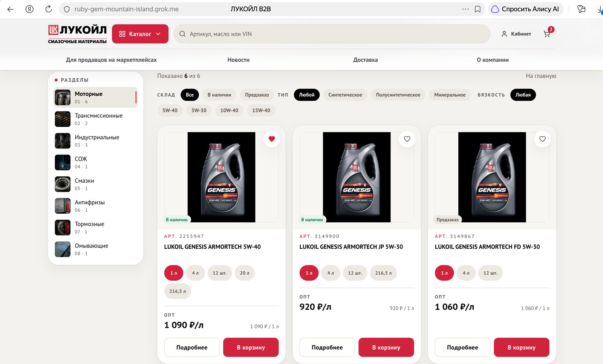
Task: Open Кабинет account
Action: coord(516,34)
